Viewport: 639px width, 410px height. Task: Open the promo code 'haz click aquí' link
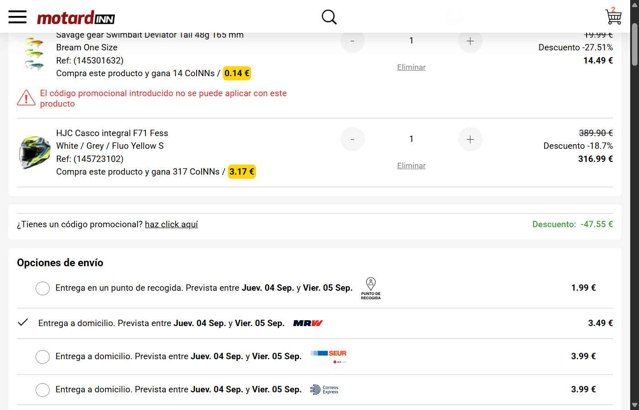click(171, 224)
